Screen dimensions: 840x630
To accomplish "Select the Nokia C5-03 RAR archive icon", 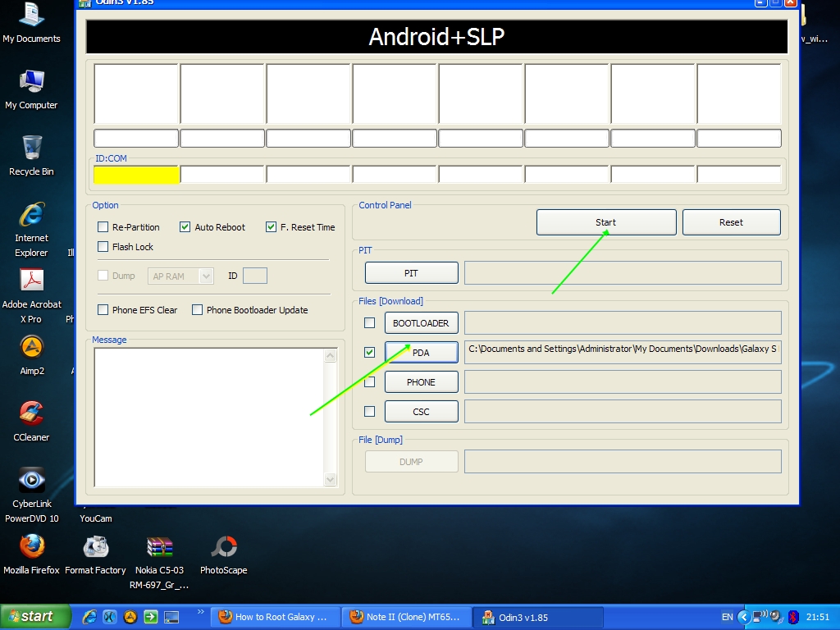I will (x=159, y=562).
